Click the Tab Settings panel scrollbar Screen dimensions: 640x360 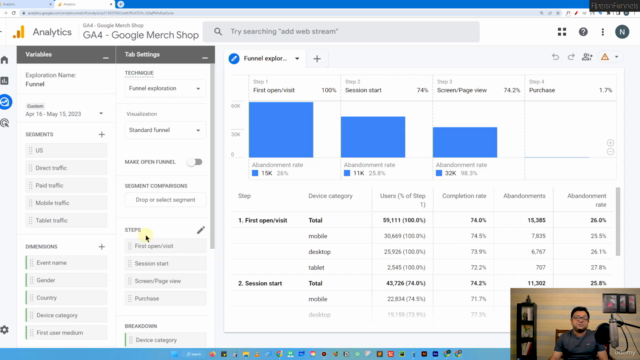[212, 155]
